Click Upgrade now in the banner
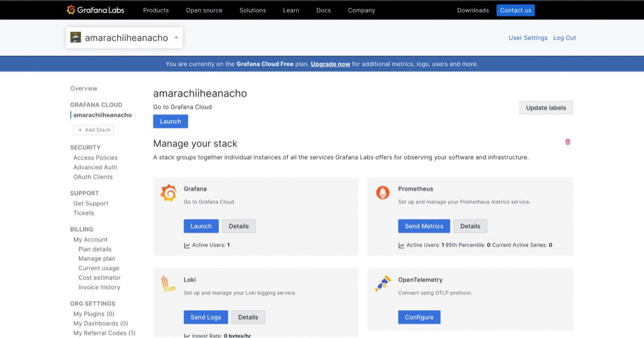The image size is (644, 338). (x=330, y=64)
